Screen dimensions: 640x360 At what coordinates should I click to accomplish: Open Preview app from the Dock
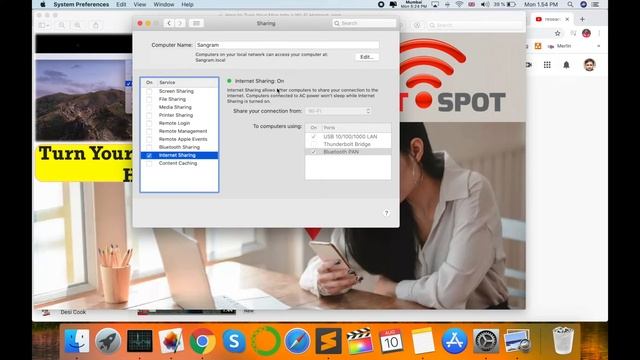(x=517, y=341)
